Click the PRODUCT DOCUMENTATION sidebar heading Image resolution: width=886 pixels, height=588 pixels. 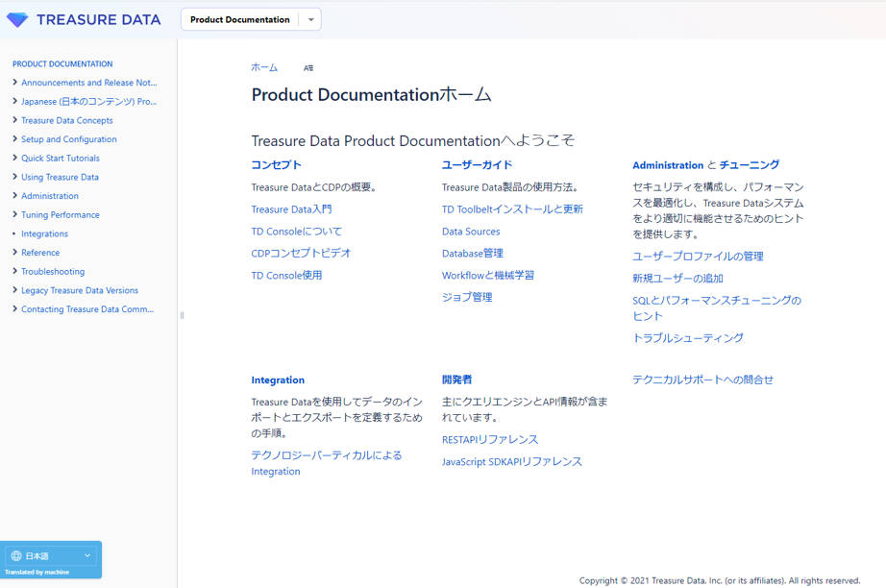[x=62, y=63]
